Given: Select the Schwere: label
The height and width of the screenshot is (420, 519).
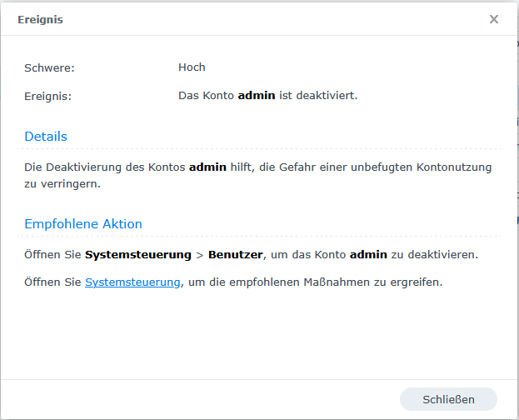Looking at the screenshot, I should pos(49,67).
